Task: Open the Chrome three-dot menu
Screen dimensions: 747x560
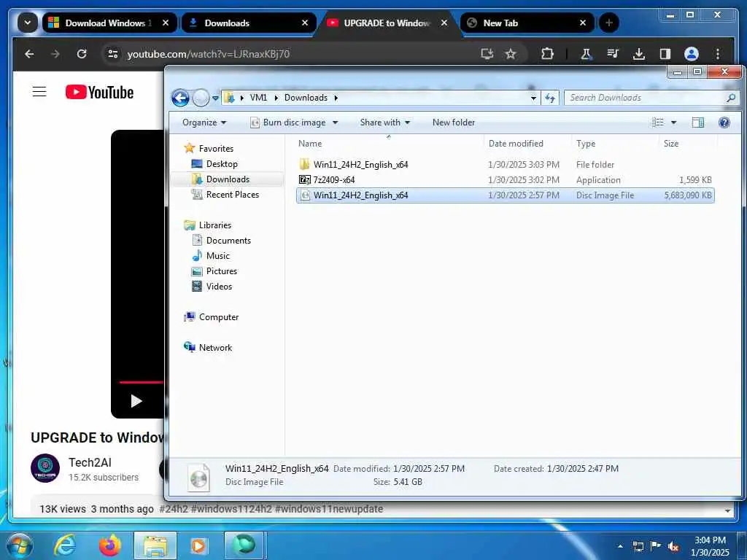Action: (x=718, y=54)
